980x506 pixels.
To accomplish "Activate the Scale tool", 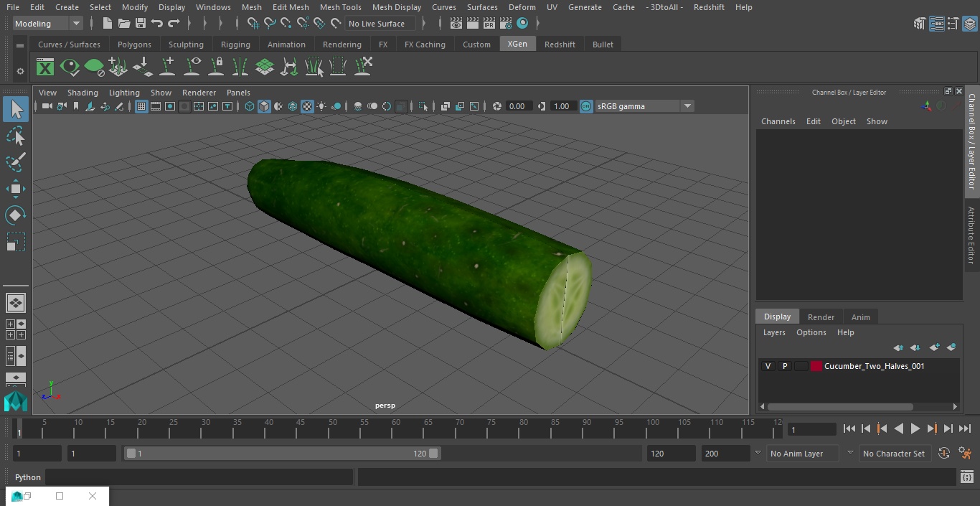I will [16, 242].
